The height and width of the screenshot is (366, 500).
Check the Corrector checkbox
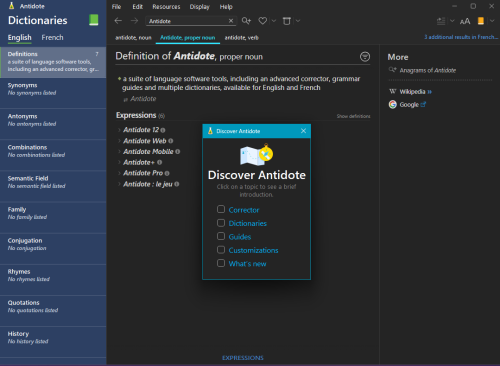[x=221, y=209]
